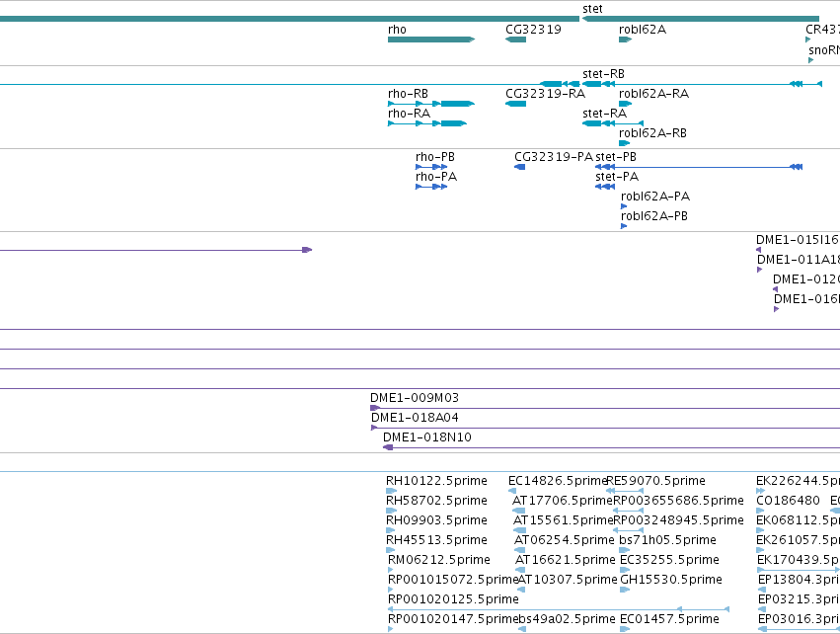Click the bs49a02.5prime EST label
The width and height of the screenshot is (840, 634).
(568, 619)
